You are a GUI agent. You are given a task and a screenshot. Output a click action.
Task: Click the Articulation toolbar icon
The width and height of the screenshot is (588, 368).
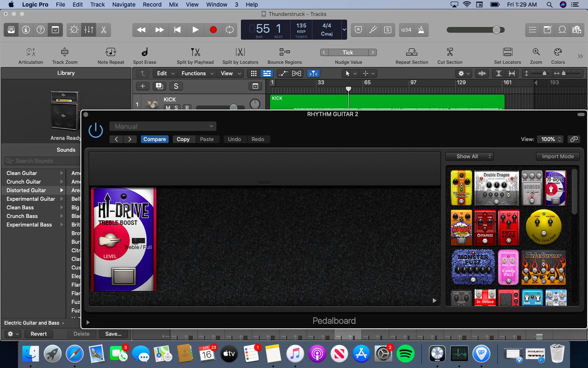tap(31, 52)
